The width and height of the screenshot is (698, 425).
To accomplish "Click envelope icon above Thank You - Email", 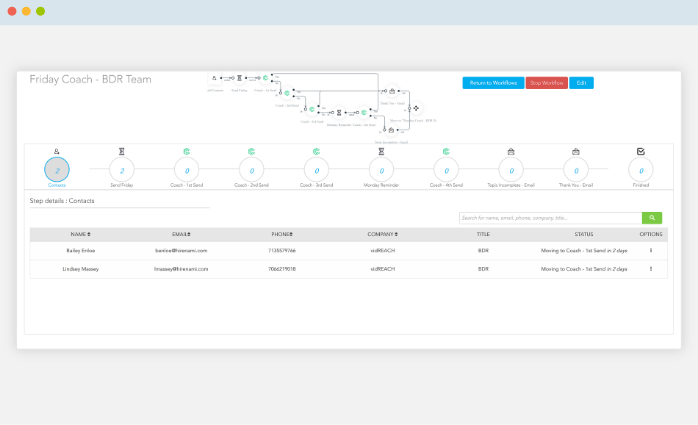I will coord(576,152).
